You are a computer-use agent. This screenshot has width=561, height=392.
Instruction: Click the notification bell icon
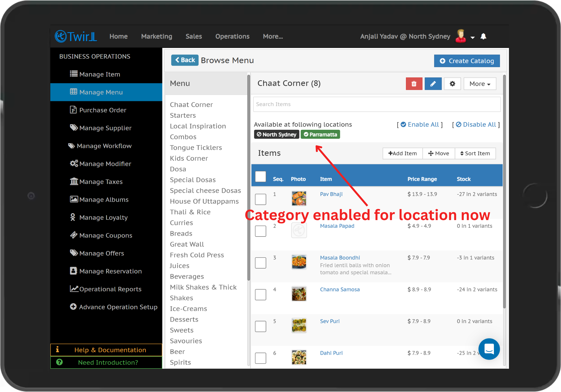(x=483, y=36)
